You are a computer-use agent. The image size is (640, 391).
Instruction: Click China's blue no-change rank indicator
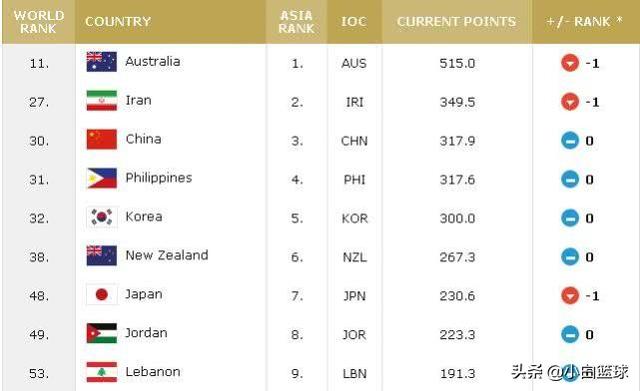click(570, 141)
